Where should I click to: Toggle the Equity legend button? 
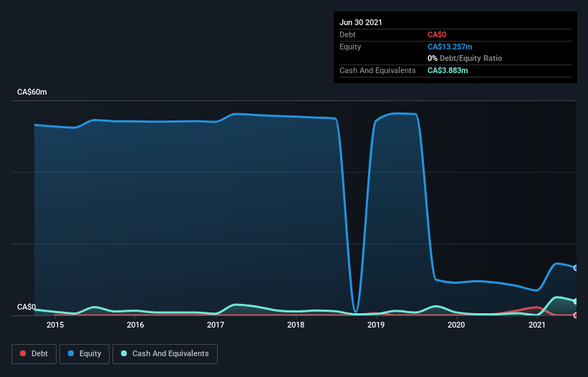(85, 354)
